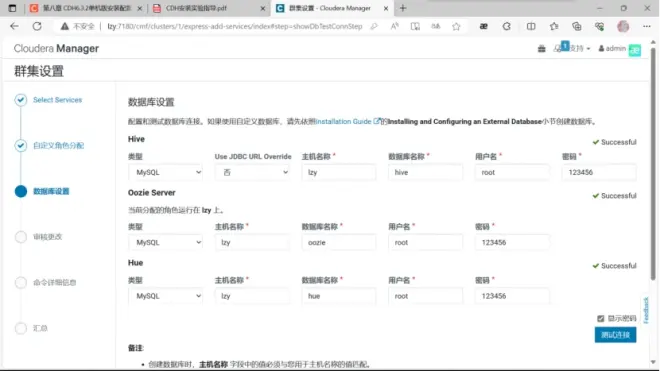Image resolution: width=660 pixels, height=371 pixels.
Task: Click the Oozie password field
Action: (x=512, y=243)
